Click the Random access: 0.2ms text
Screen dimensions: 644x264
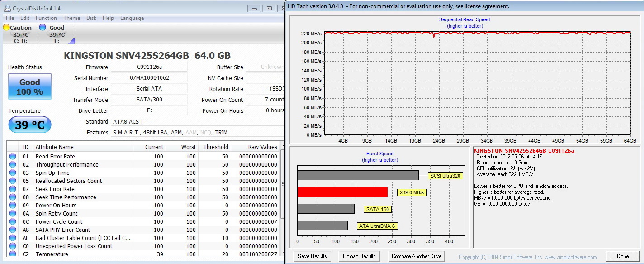[x=503, y=163]
